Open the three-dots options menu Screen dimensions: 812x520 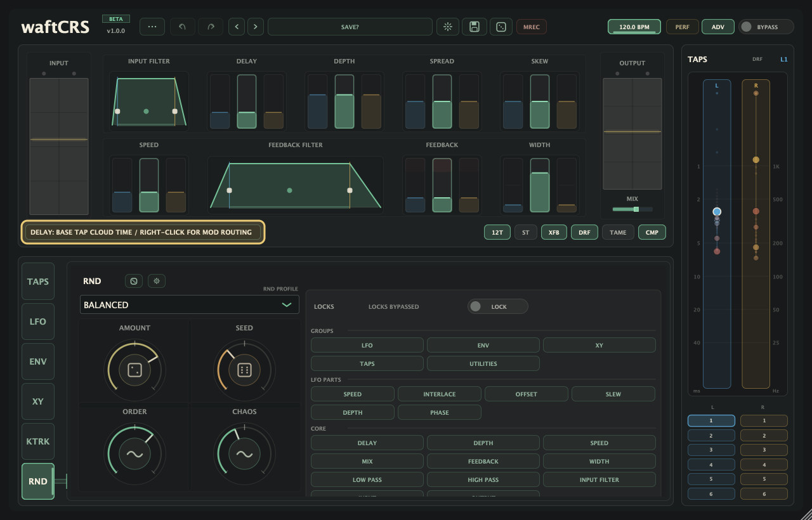pyautogui.click(x=152, y=27)
